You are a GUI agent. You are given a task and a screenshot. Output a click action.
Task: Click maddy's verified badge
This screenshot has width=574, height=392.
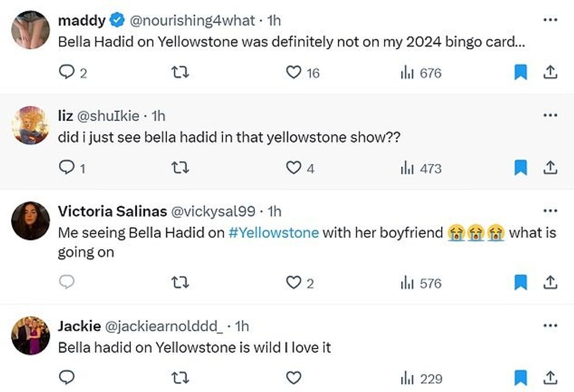117,21
